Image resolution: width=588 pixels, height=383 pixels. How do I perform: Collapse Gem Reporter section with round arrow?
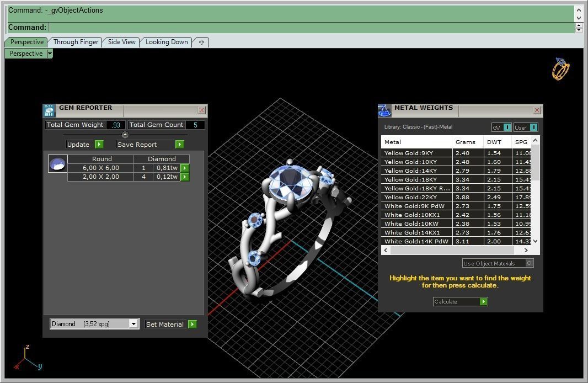[x=125, y=135]
